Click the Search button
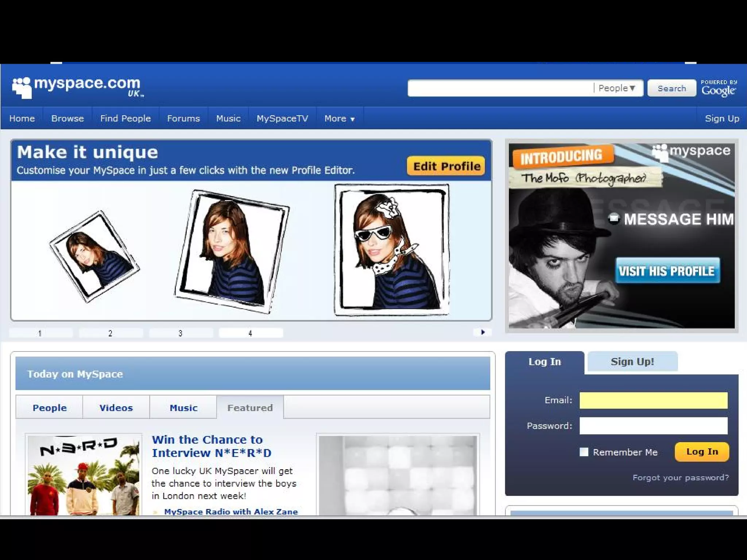Viewport: 747px width, 560px height. tap(671, 88)
